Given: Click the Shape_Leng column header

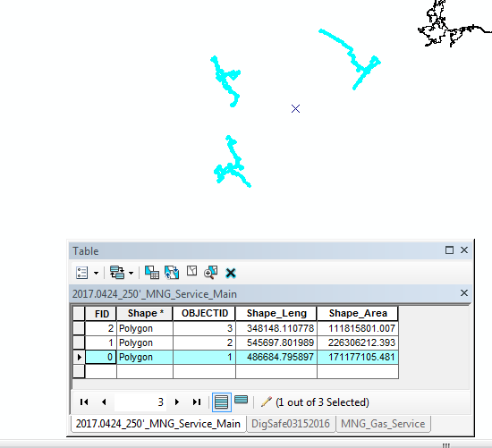Looking at the screenshot, I should pos(276,313).
